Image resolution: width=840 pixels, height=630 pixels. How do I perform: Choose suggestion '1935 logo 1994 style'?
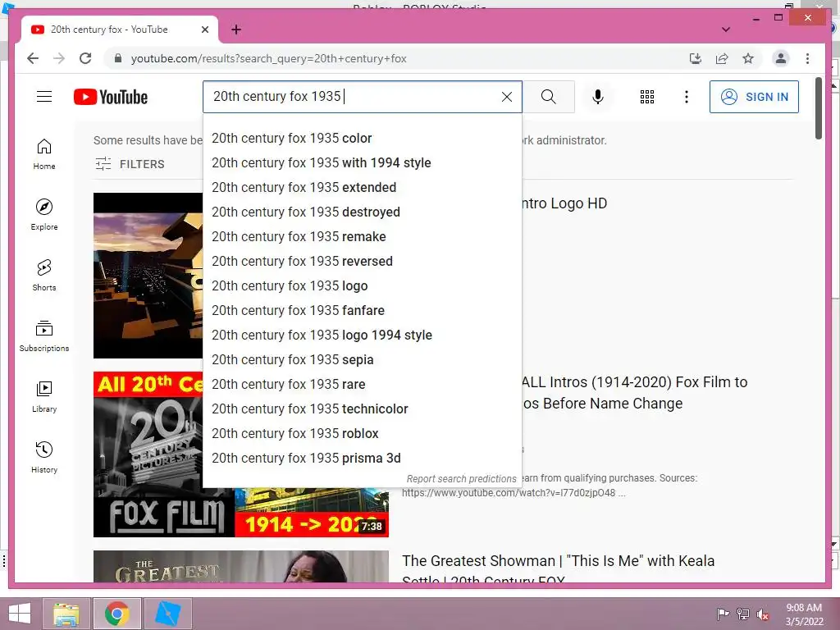pos(362,336)
